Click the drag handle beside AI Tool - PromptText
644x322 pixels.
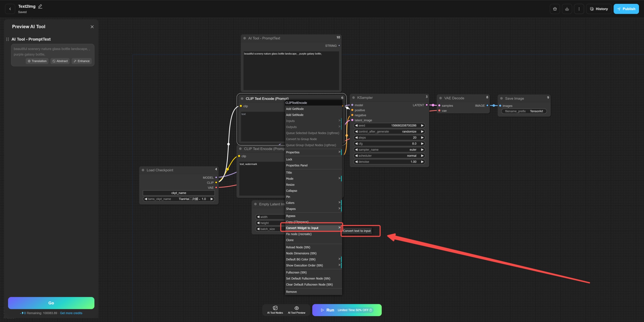tap(7, 39)
